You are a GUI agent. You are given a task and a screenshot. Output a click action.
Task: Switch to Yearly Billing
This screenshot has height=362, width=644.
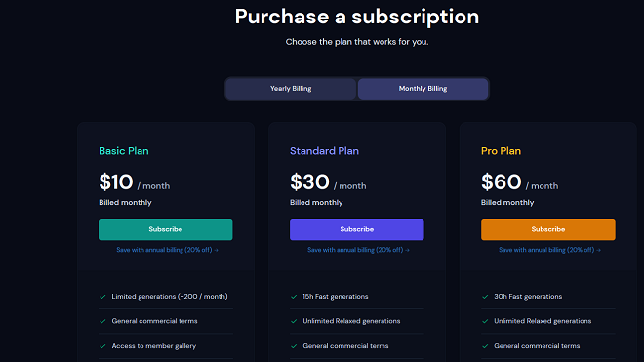[291, 89]
